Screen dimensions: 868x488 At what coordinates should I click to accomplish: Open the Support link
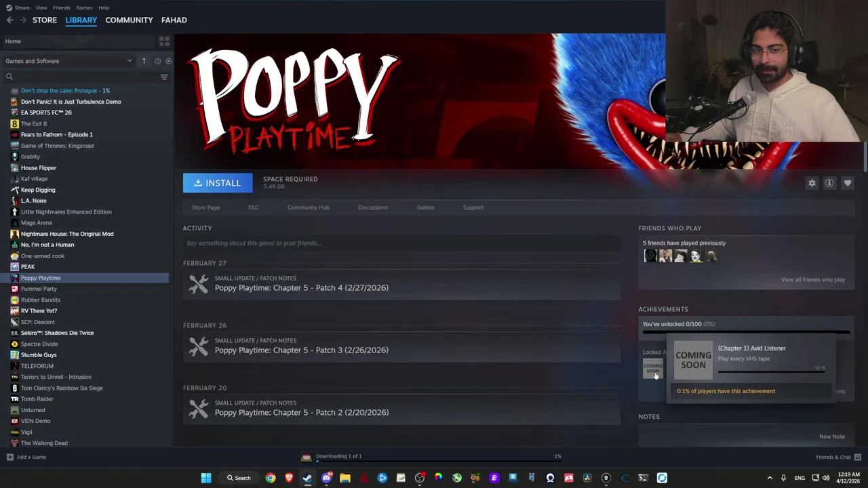click(x=473, y=207)
